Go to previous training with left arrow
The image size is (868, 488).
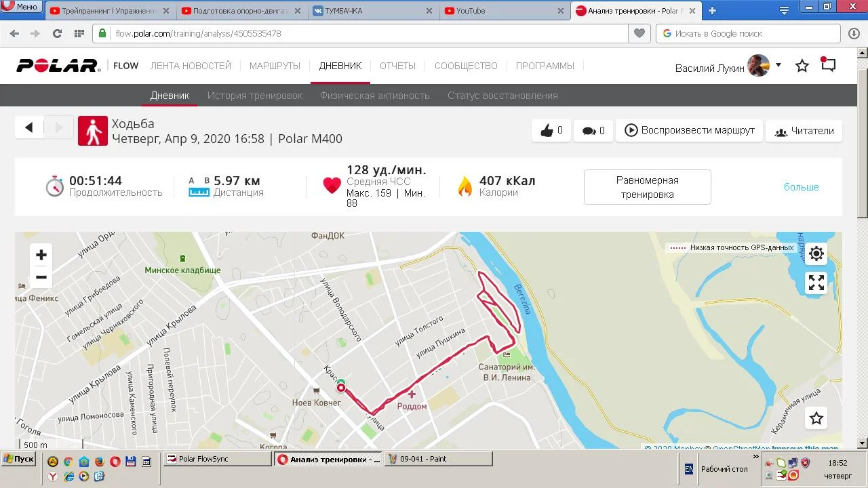29,127
